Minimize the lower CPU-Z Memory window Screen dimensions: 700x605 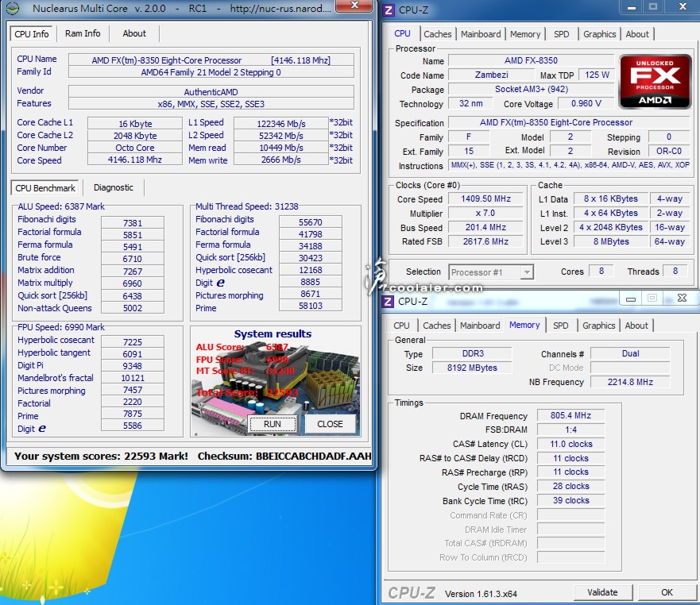(x=630, y=299)
